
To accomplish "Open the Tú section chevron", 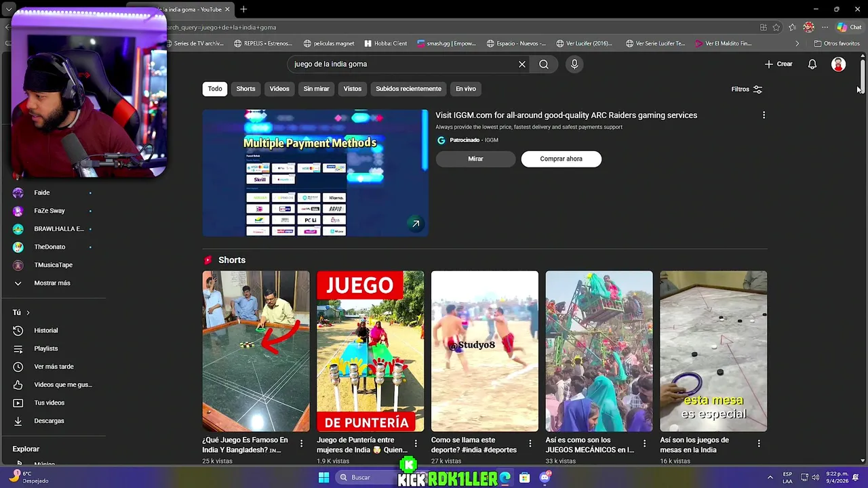I will click(x=28, y=312).
